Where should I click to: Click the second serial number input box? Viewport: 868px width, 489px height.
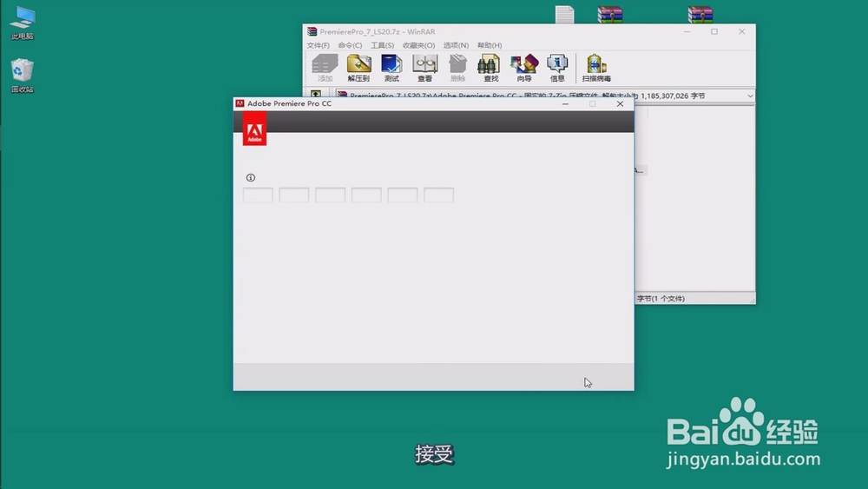pos(294,195)
